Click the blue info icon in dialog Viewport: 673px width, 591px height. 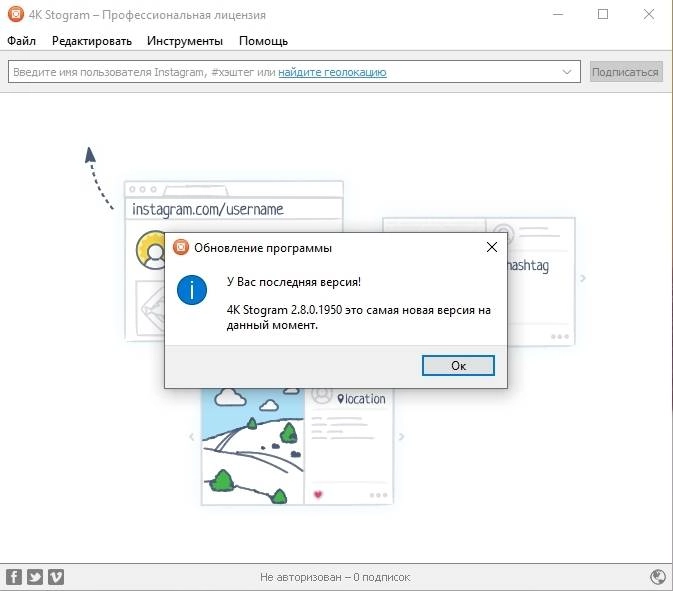coord(192,290)
